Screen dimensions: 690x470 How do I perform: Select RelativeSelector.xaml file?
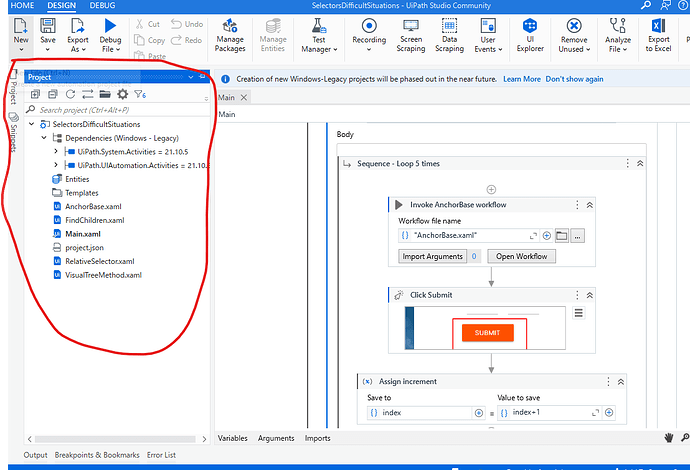pyautogui.click(x=99, y=261)
